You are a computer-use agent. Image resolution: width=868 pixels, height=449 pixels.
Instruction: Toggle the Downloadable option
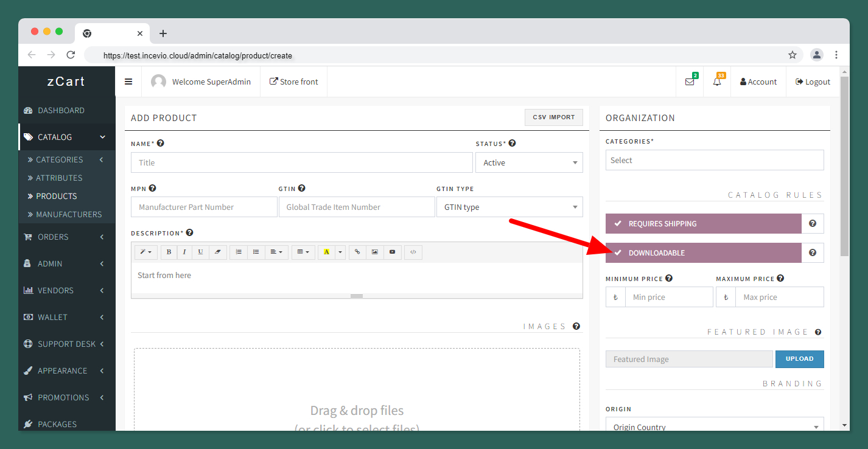[703, 253]
